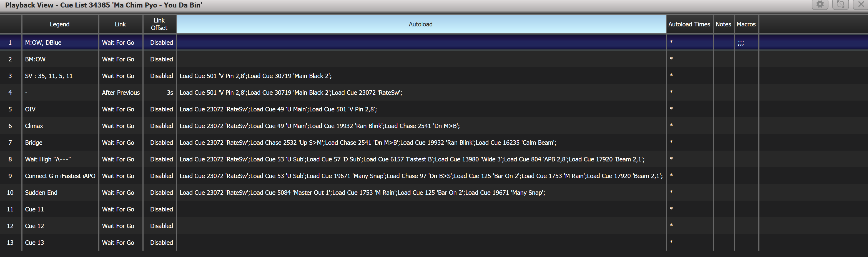Click 'Disabled' link offset of Cue 12
This screenshot has width=868, height=257.
[x=159, y=226]
